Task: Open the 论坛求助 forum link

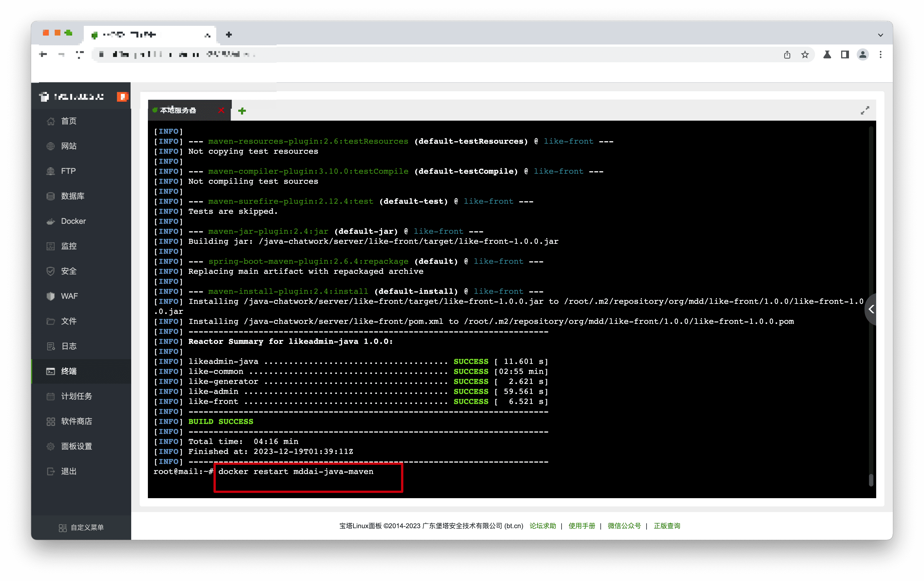Action: [543, 526]
